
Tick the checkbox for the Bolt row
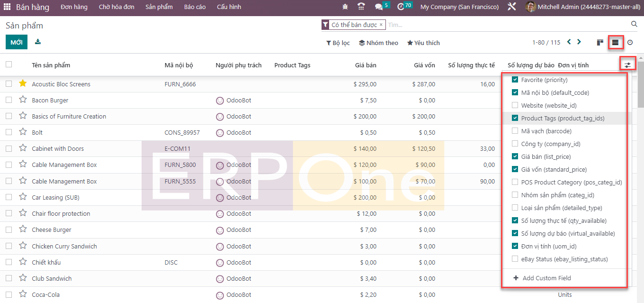tap(9, 132)
